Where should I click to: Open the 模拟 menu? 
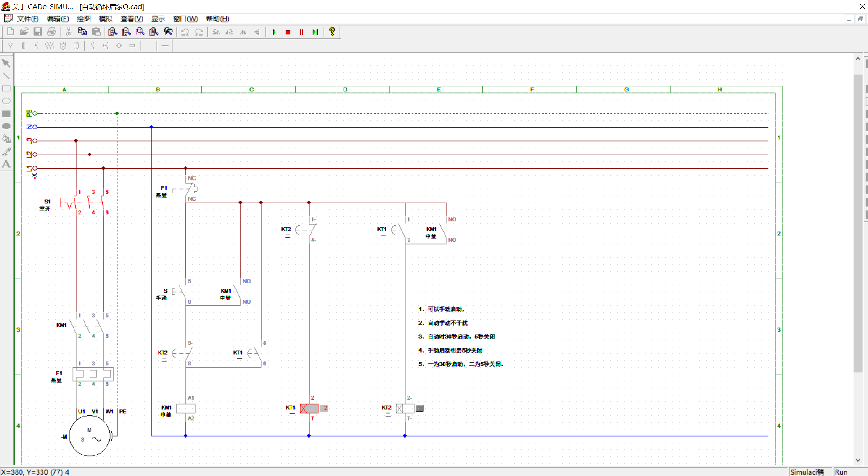pyautogui.click(x=106, y=19)
